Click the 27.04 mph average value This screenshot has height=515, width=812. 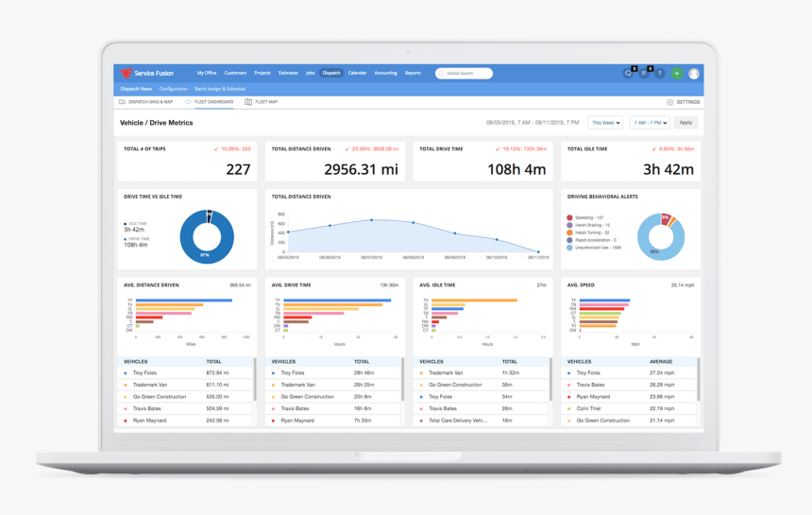coord(662,373)
